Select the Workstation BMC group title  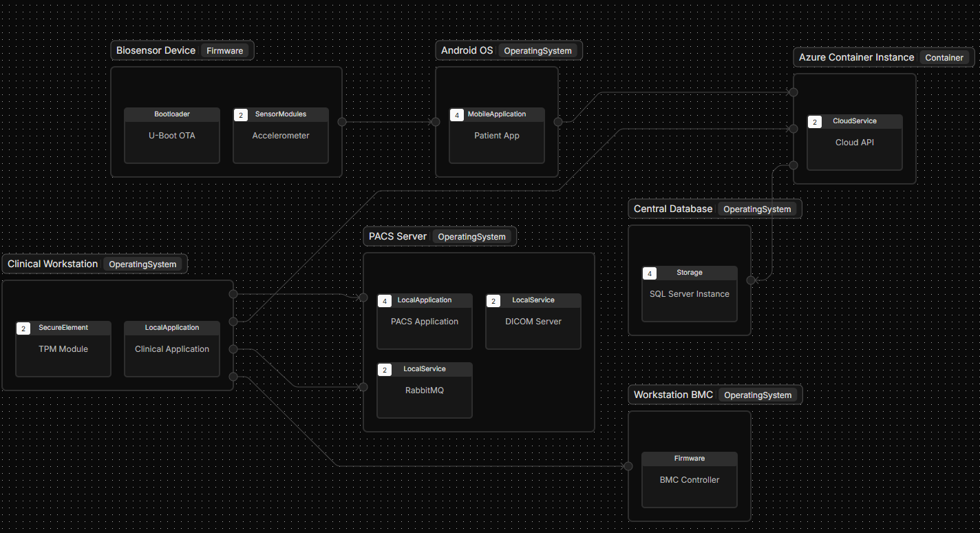672,395
